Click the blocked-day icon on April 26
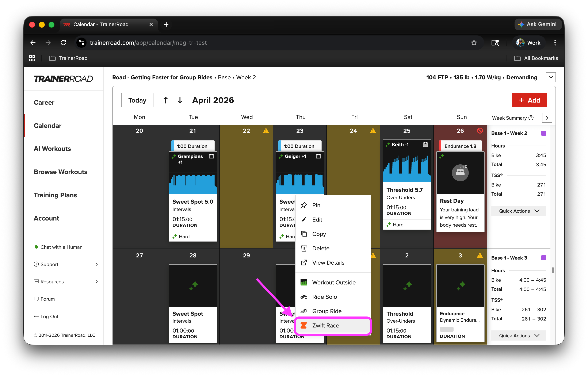Screen dimensions: 588x376 tap(480, 131)
